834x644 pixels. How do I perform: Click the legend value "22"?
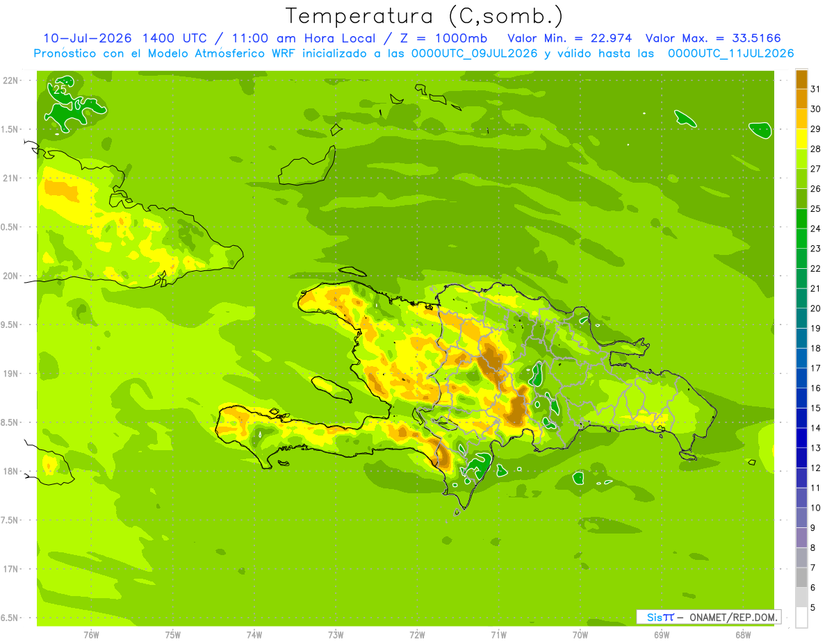tap(816, 268)
